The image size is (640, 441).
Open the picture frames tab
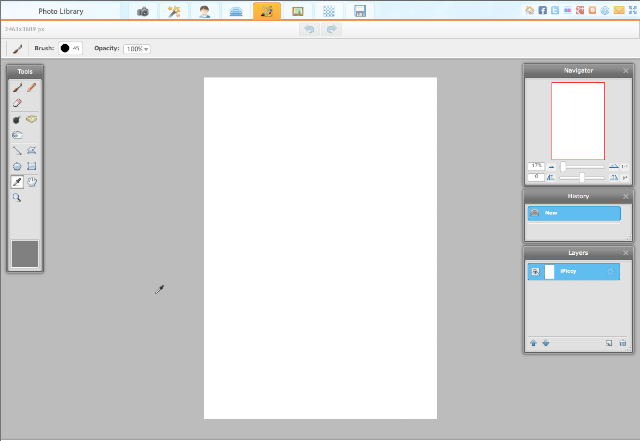(x=298, y=11)
